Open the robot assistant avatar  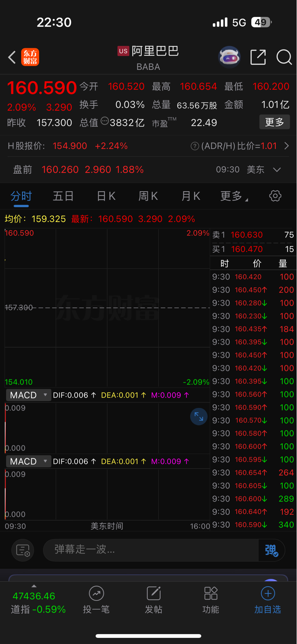229,57
